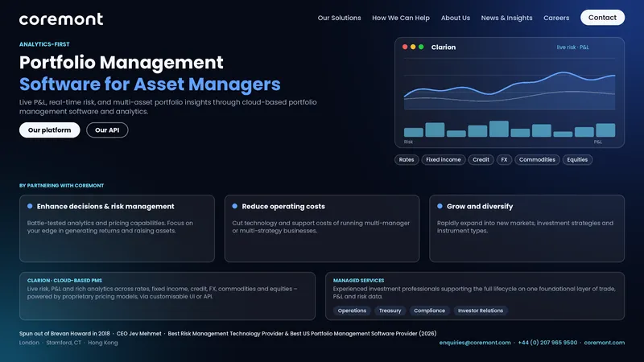Email enquiries@coremont.com link
This screenshot has width=644, height=362.
[475, 343]
